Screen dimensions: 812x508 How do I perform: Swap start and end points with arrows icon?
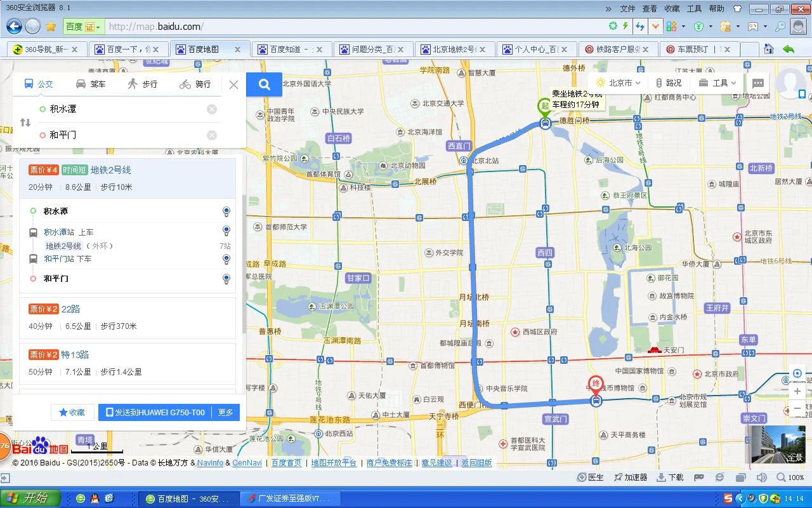pos(24,121)
